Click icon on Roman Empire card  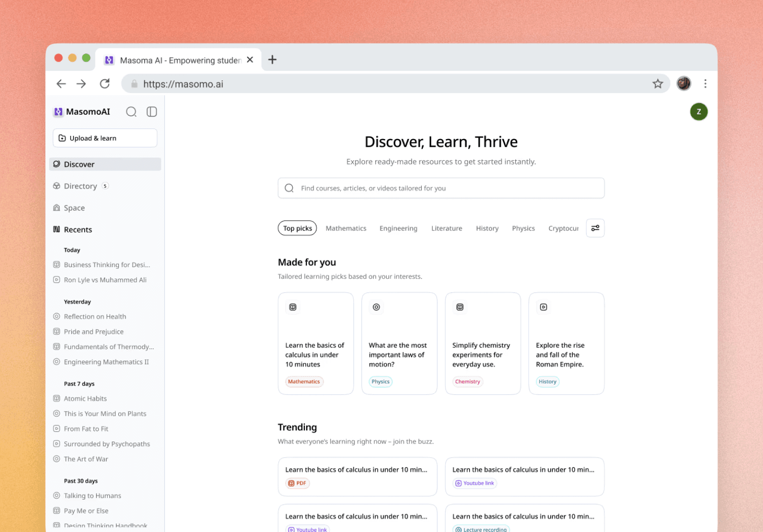(x=544, y=307)
